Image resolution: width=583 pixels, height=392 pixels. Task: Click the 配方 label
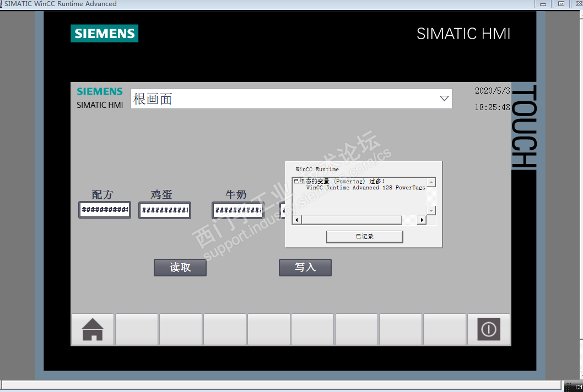[102, 195]
